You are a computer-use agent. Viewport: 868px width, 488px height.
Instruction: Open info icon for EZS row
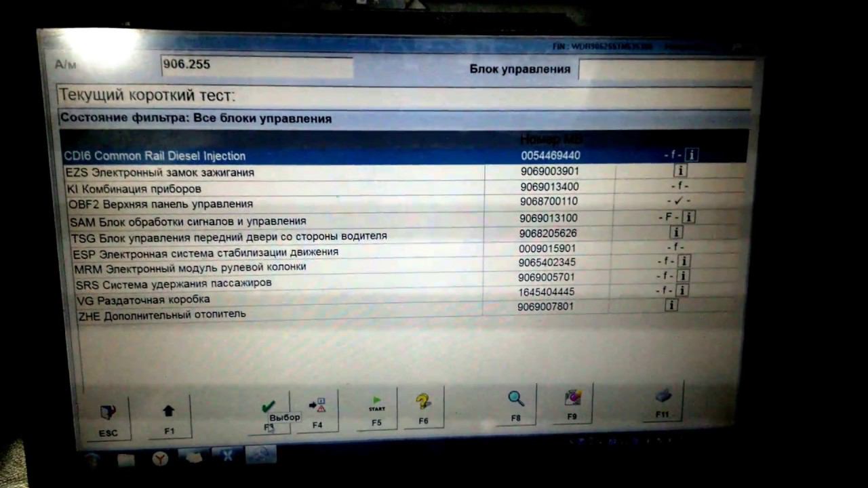pyautogui.click(x=679, y=171)
